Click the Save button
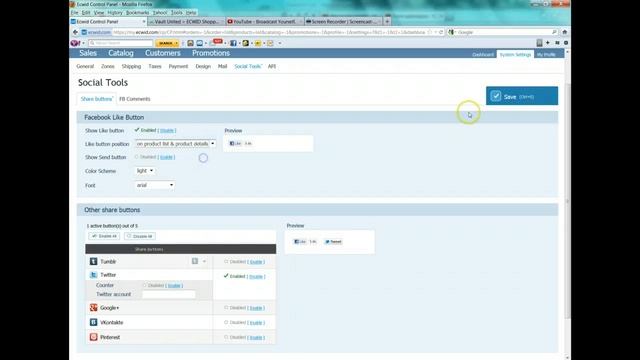The width and height of the screenshot is (640, 360). [x=522, y=96]
